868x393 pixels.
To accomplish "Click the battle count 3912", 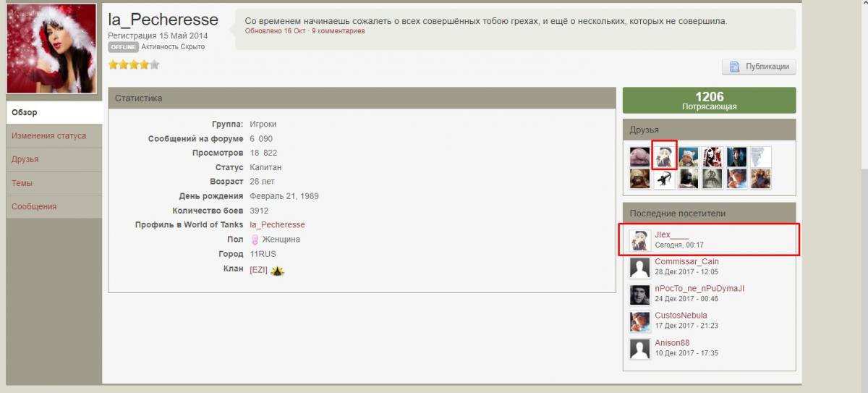I will [259, 211].
